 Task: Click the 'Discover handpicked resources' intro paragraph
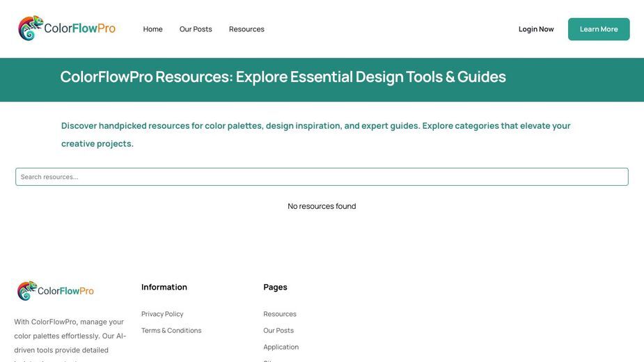pos(315,134)
